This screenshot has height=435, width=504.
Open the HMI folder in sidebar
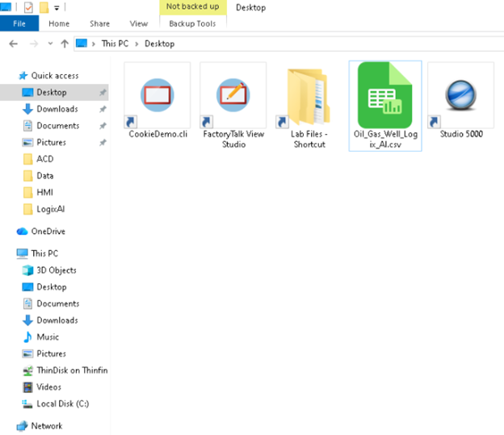coord(44,193)
